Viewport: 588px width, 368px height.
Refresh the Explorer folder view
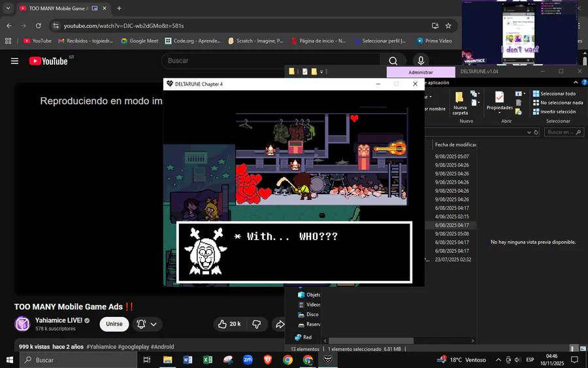536,132
